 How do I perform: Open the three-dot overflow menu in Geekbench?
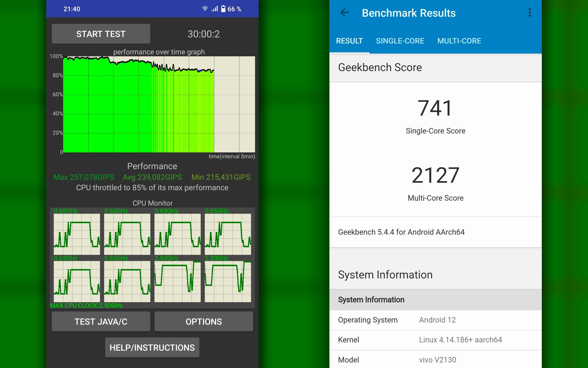tap(530, 13)
